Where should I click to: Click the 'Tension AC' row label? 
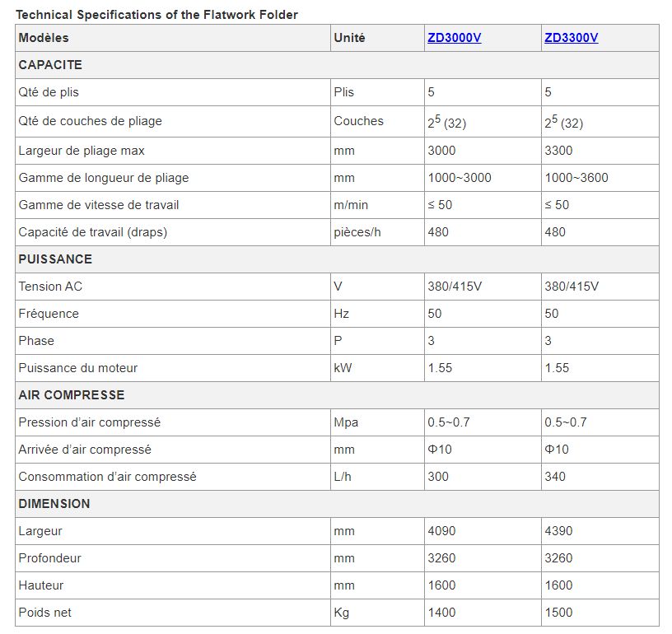(x=50, y=287)
